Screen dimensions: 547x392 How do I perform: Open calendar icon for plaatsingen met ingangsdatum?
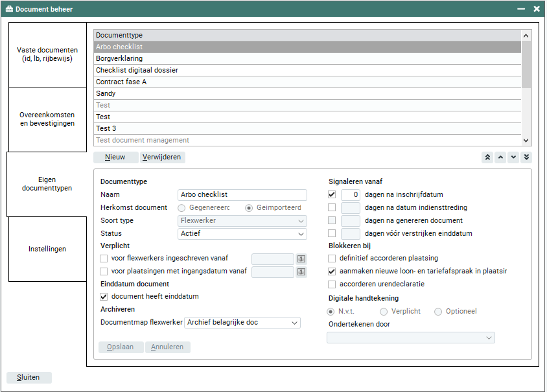click(x=301, y=272)
